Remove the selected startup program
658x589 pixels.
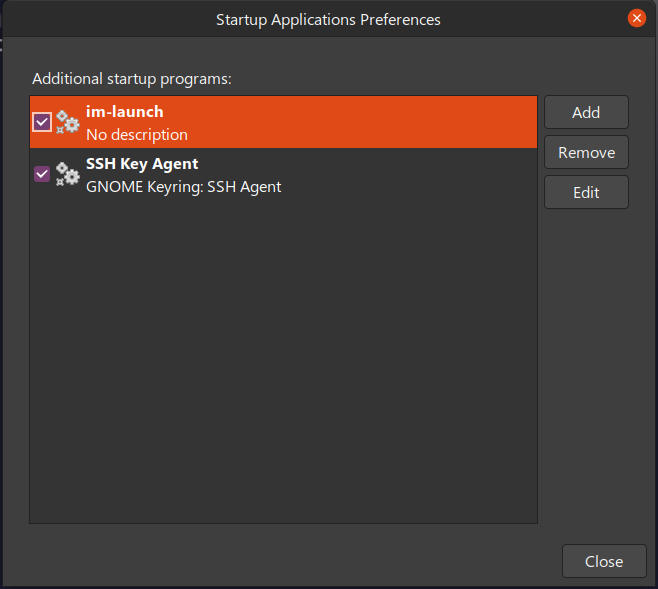click(x=586, y=152)
